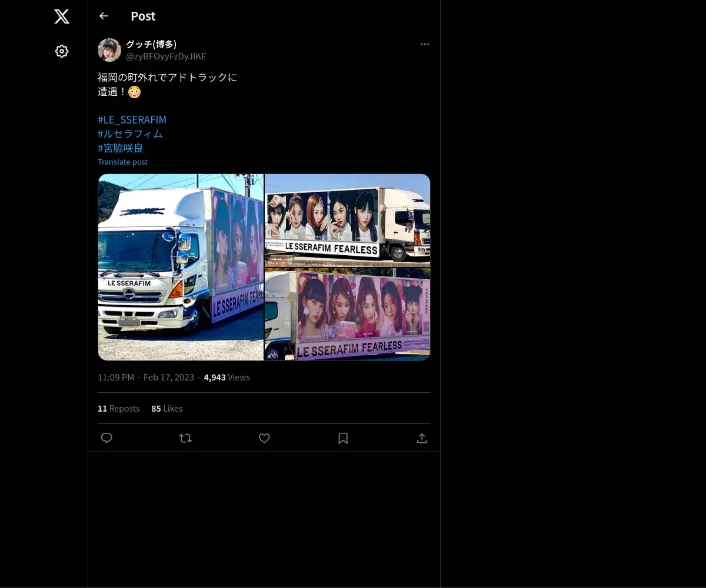Image resolution: width=706 pixels, height=588 pixels.
Task: Bookmark this post
Action: click(x=343, y=438)
